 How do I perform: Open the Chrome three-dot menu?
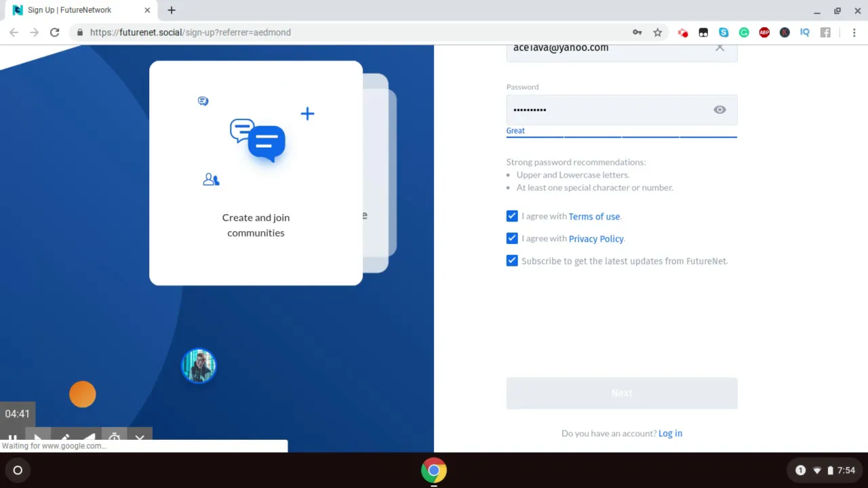[854, 33]
